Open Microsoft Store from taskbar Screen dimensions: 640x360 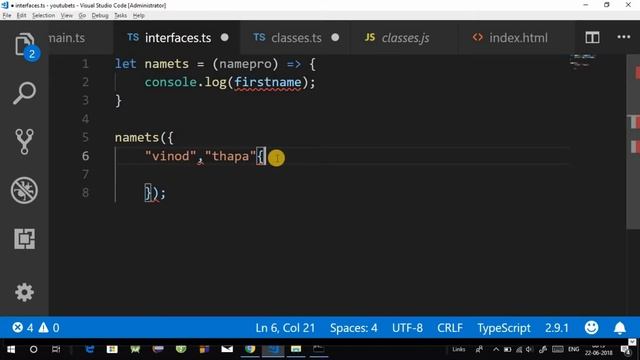click(112, 349)
